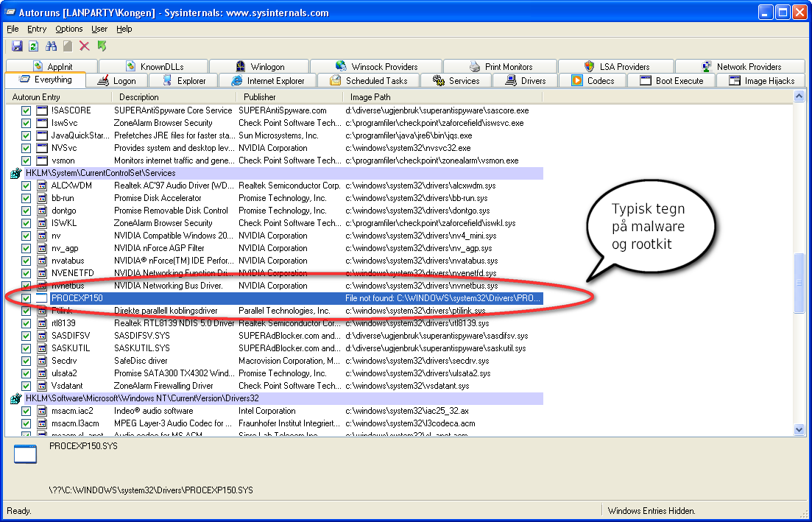Uncheck the IswSvc entry checkbox
The width and height of the screenshot is (812, 522).
click(26, 123)
